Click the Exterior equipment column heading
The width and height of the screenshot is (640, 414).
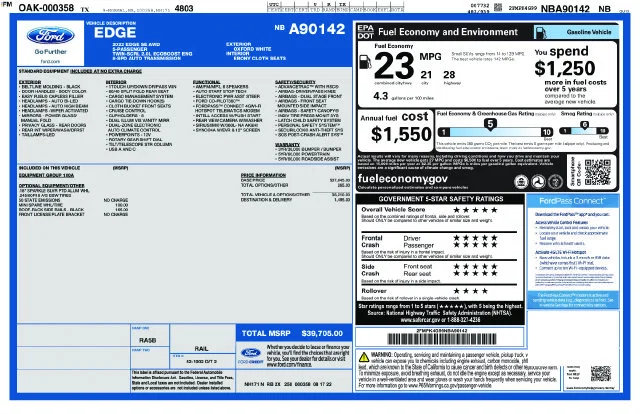pyautogui.click(x=29, y=82)
